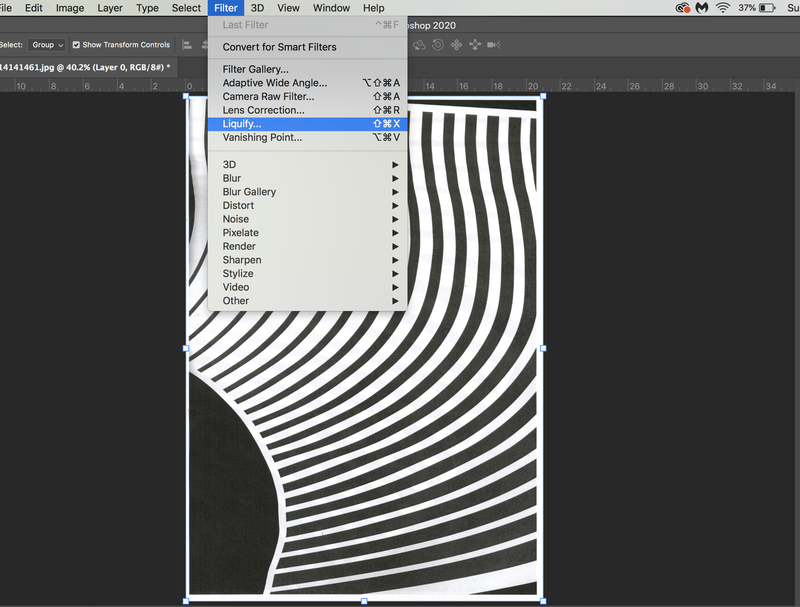
Task: Select the 3D roll camera icon
Action: [438, 45]
